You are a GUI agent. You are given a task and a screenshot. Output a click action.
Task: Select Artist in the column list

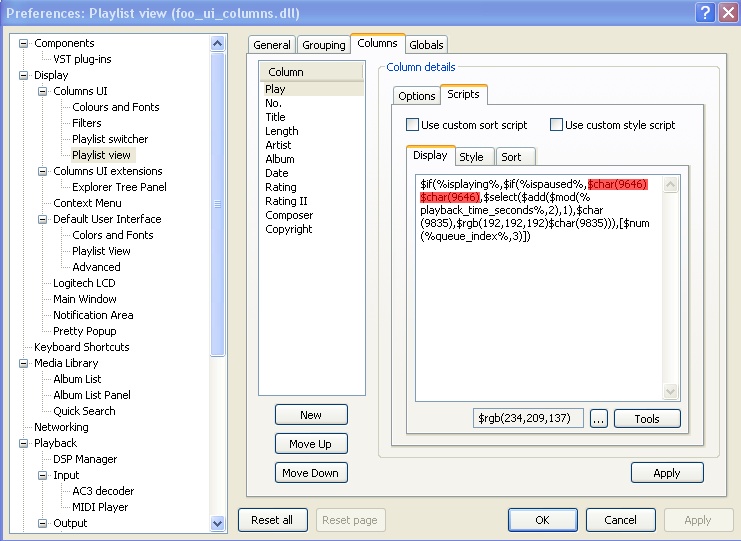point(279,145)
